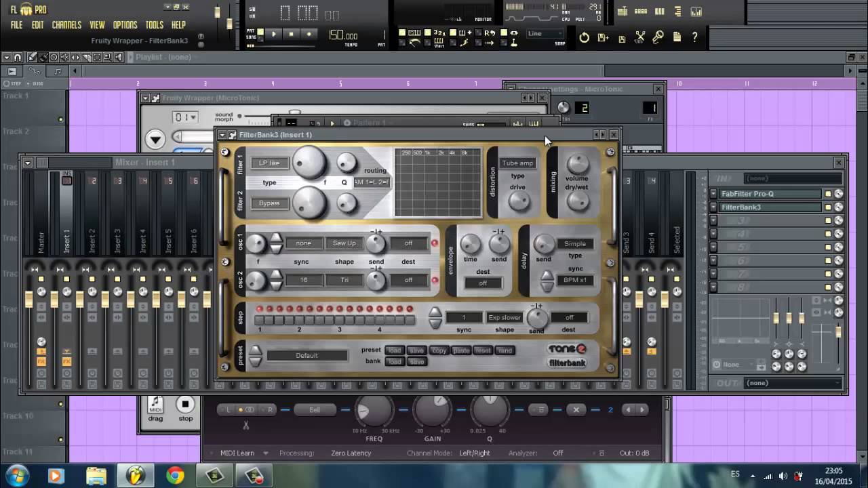Open distortion type Tube amp selector

point(517,163)
